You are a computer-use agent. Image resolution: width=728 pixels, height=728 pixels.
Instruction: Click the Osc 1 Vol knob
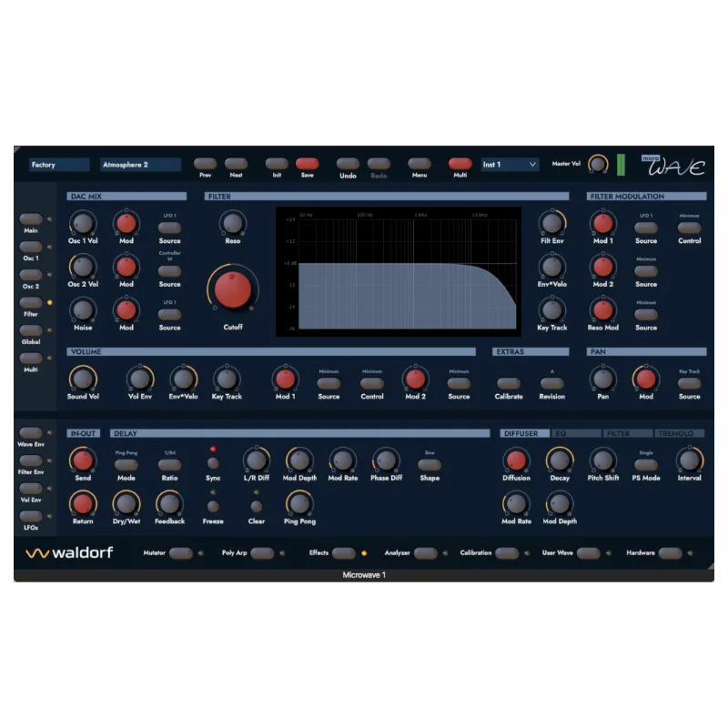point(83,223)
